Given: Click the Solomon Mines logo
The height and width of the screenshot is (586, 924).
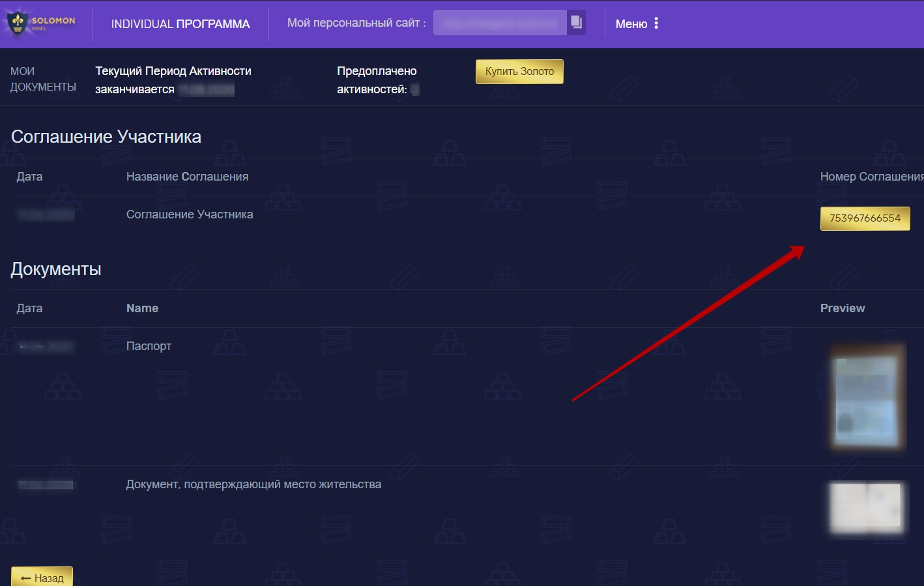Looking at the screenshot, I should point(40,23).
